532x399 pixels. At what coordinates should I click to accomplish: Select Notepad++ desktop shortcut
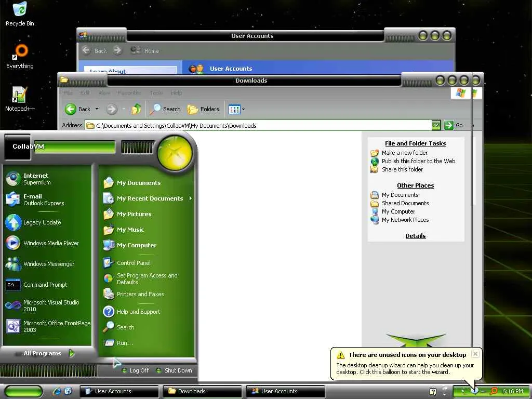click(20, 99)
